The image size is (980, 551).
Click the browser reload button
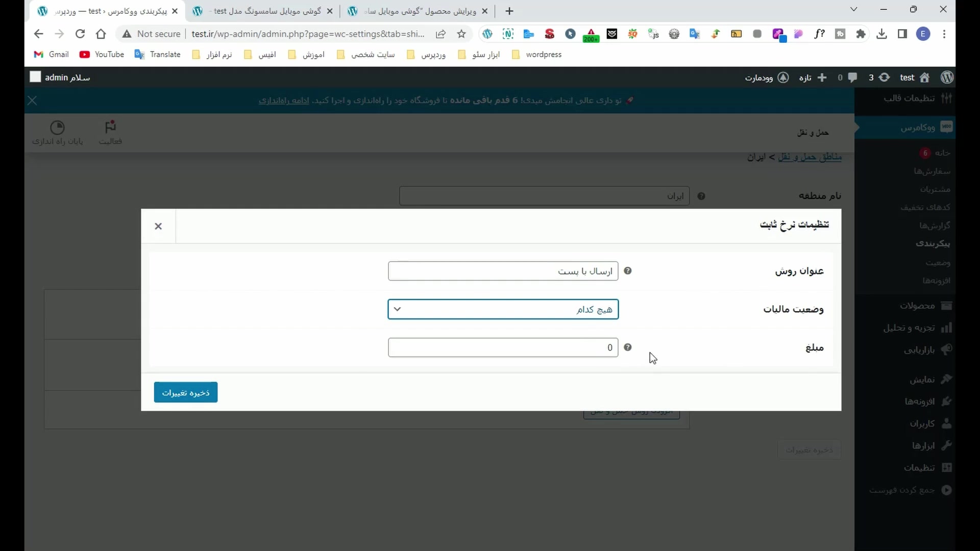click(x=80, y=34)
